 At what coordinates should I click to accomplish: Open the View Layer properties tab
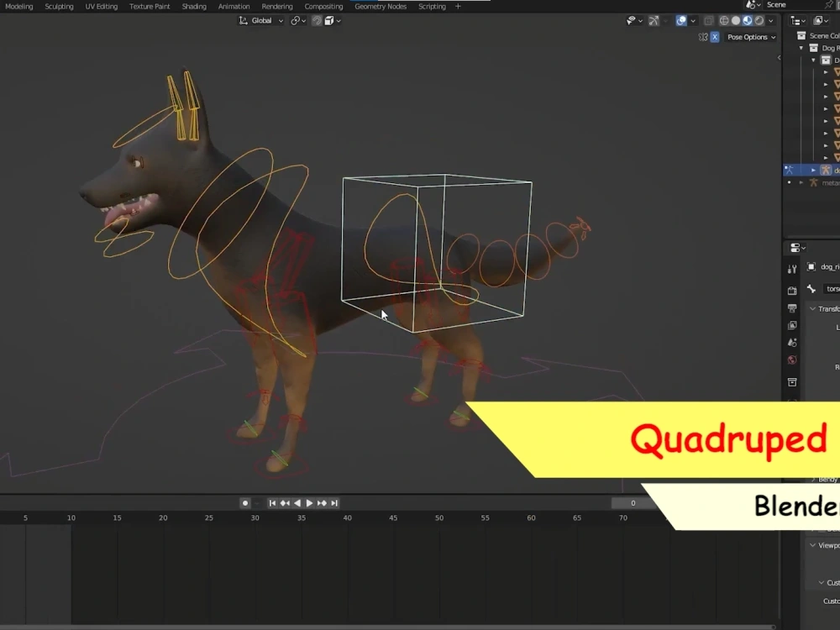point(792,325)
